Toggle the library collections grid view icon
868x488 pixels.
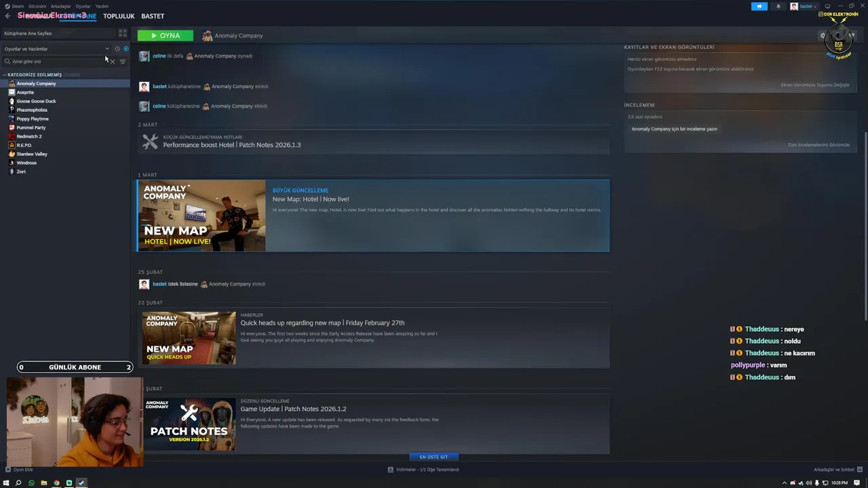[123, 33]
